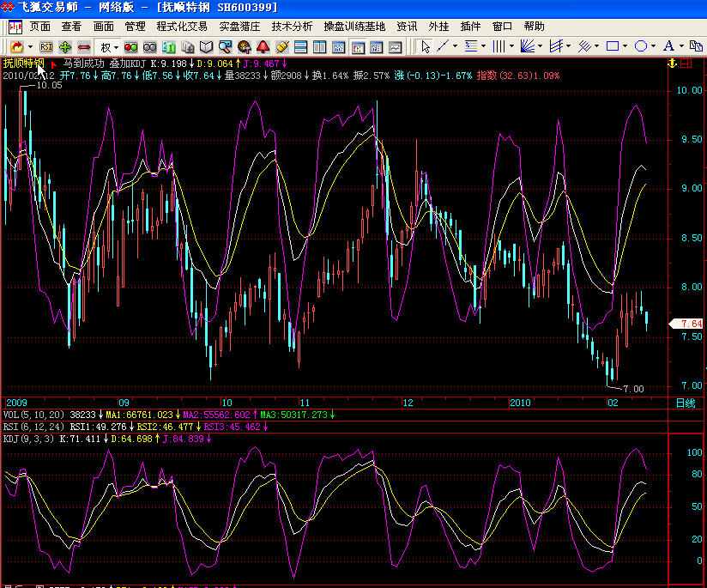Open the 权 adjustment dropdown
This screenshot has height=588, width=707.
tap(110, 46)
